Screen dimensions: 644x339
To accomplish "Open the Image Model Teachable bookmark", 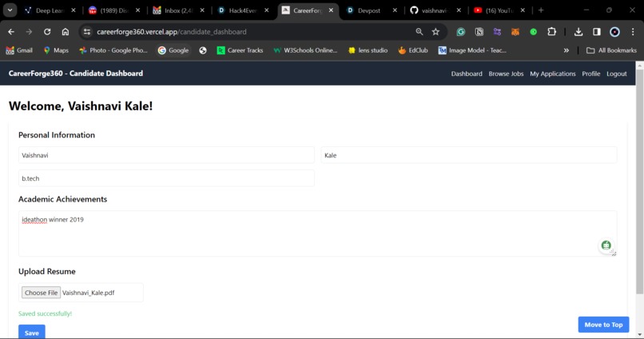I will click(472, 50).
